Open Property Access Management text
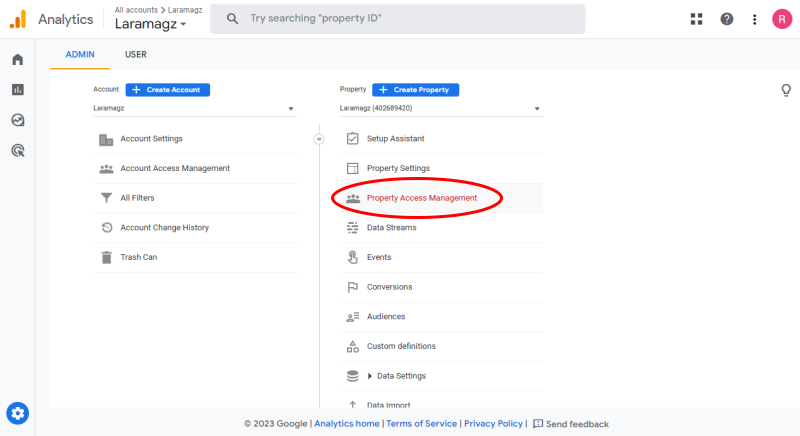Image resolution: width=800 pixels, height=436 pixels. (x=422, y=198)
